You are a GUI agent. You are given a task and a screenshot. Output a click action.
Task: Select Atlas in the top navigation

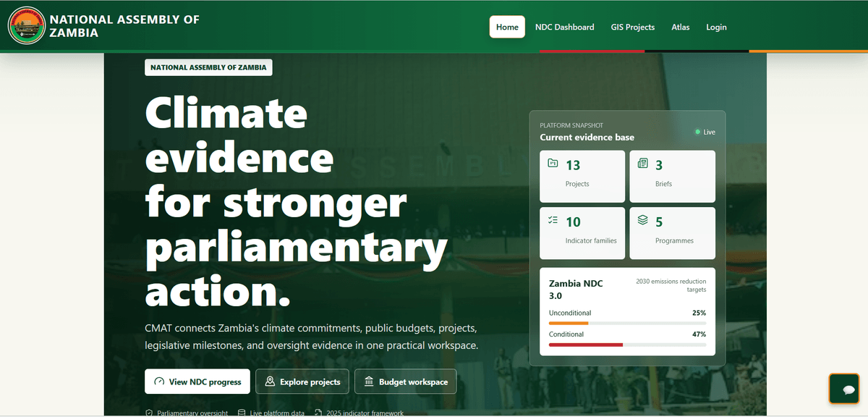pos(680,27)
